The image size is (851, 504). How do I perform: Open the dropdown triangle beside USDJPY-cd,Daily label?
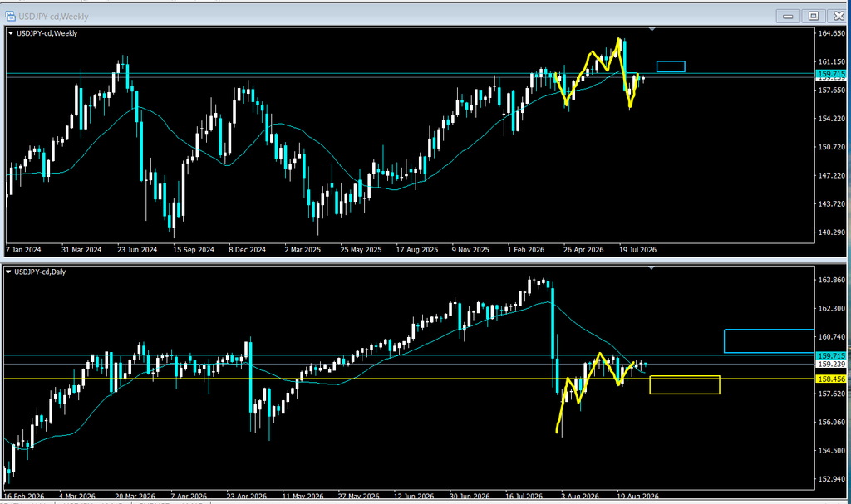click(8, 272)
